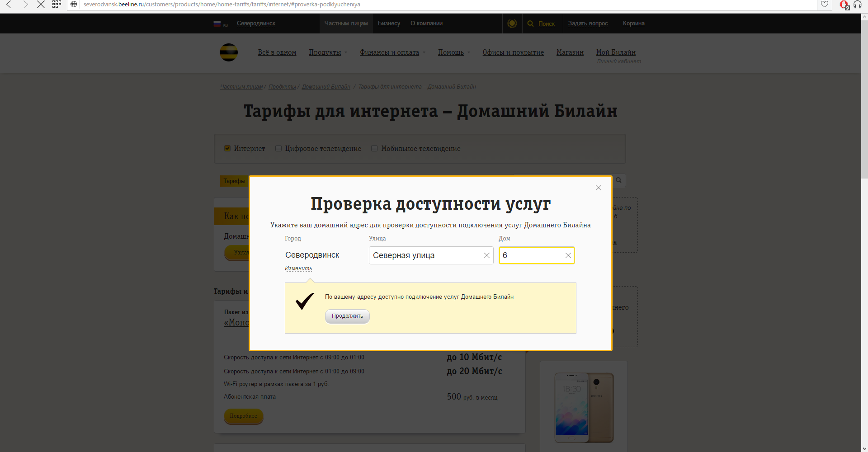Image resolution: width=868 pixels, height=452 pixels.
Task: Click the smartphone product image
Action: coord(584,407)
